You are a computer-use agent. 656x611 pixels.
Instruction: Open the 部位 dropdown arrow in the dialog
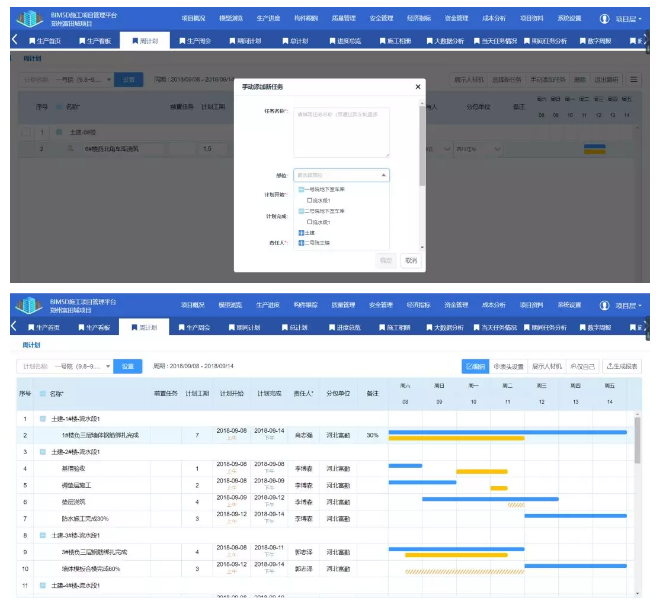click(x=383, y=174)
